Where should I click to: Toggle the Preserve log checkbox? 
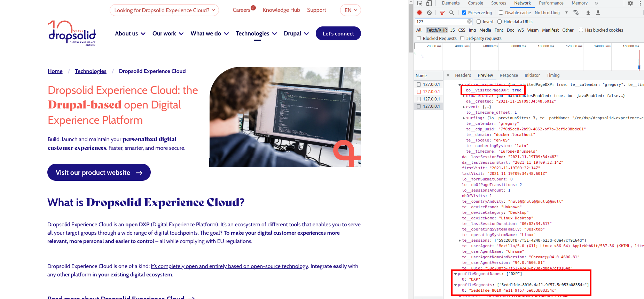(x=464, y=13)
